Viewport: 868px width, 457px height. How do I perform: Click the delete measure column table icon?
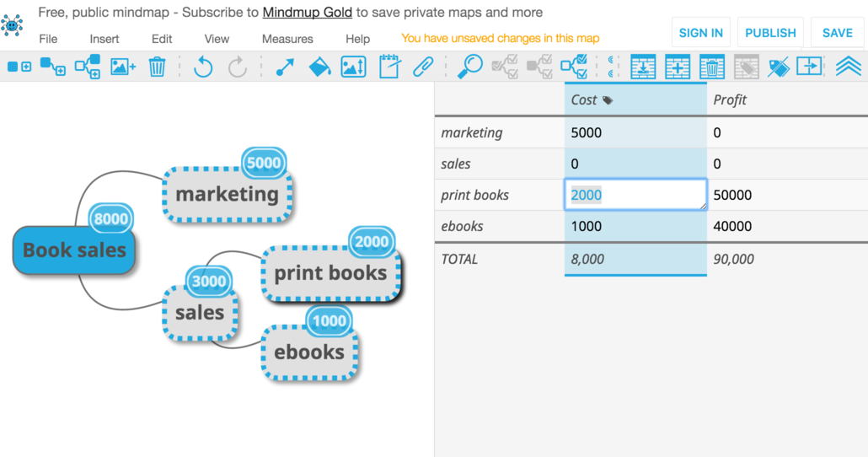click(x=712, y=67)
